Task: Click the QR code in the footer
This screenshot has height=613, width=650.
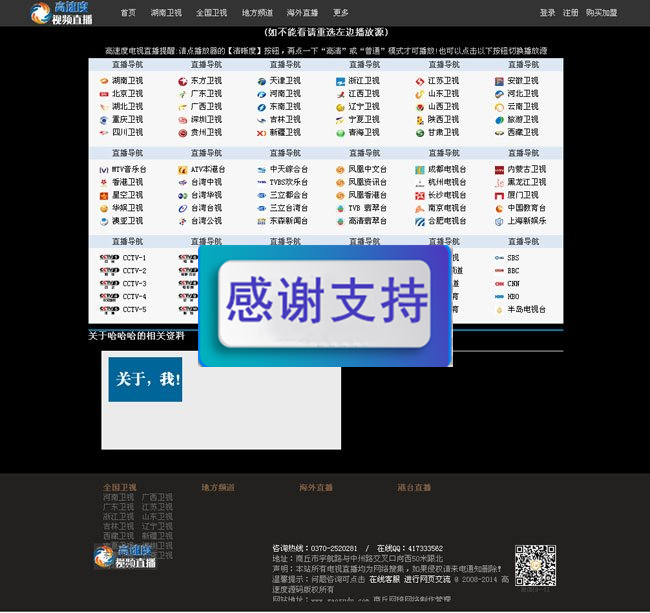Action: tap(535, 565)
